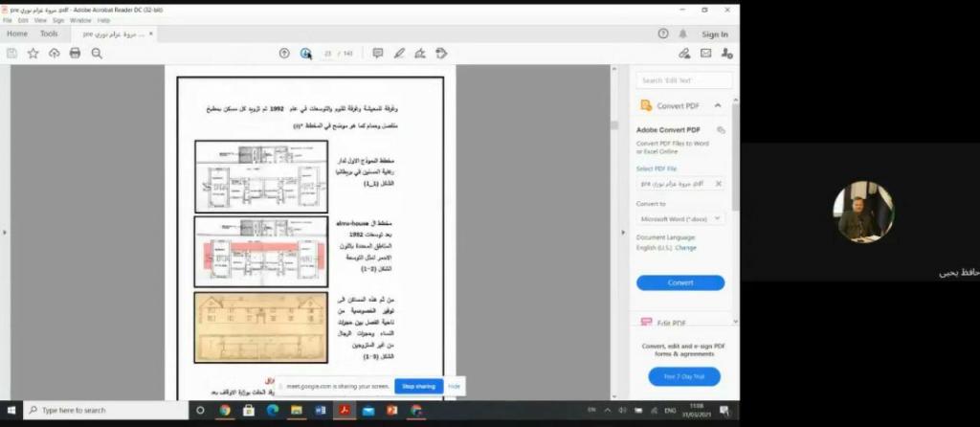Select the Highlight text pen tool
Screen dimensions: 980x427
click(x=399, y=54)
